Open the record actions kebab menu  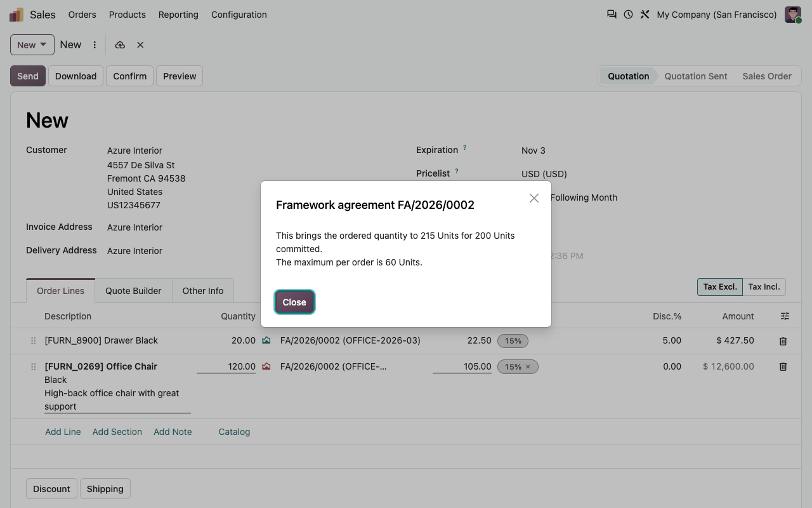[x=95, y=45]
